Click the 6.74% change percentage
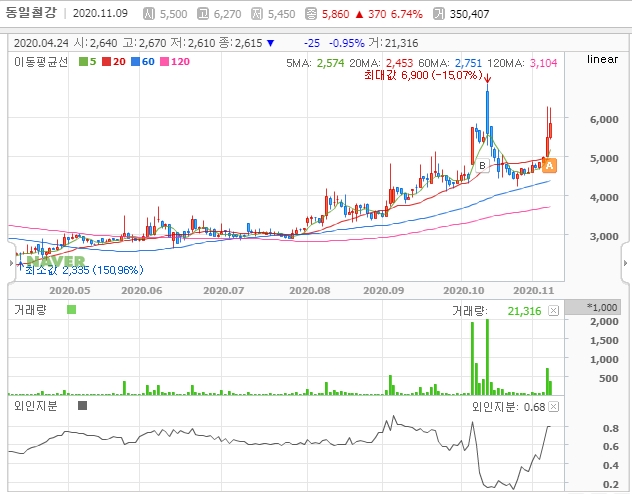This screenshot has height=494, width=632. [406, 14]
